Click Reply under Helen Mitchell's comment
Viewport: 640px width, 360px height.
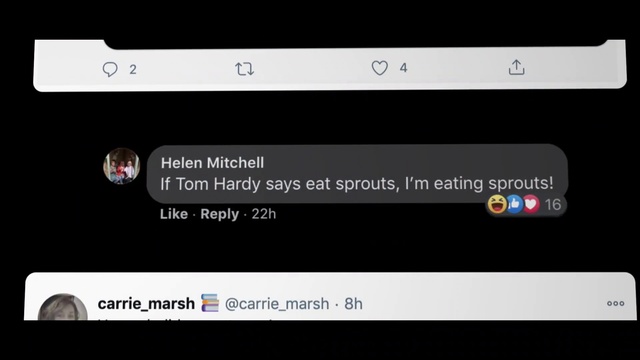pos(220,214)
